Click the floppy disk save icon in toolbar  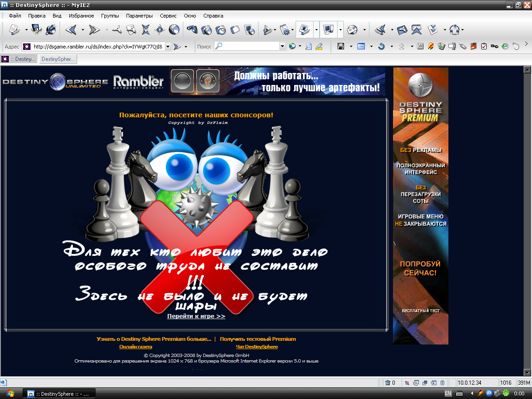(x=341, y=46)
